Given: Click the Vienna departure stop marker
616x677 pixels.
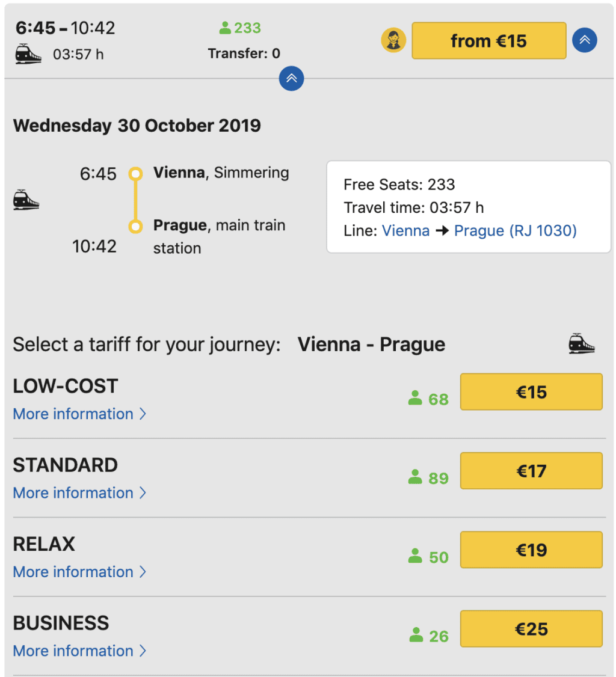Looking at the screenshot, I should click(x=135, y=174).
